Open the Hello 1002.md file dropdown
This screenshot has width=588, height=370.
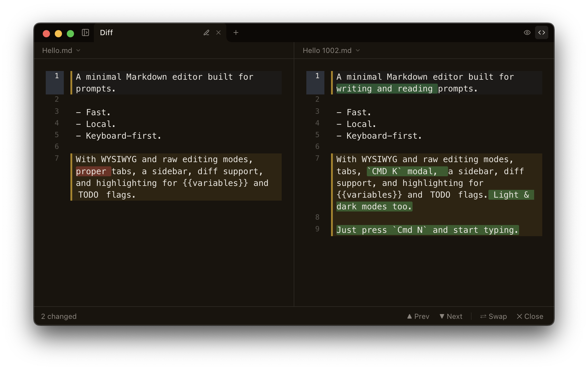[331, 51]
